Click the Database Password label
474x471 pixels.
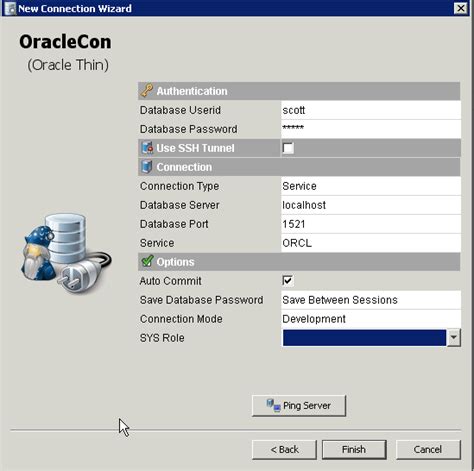point(189,129)
